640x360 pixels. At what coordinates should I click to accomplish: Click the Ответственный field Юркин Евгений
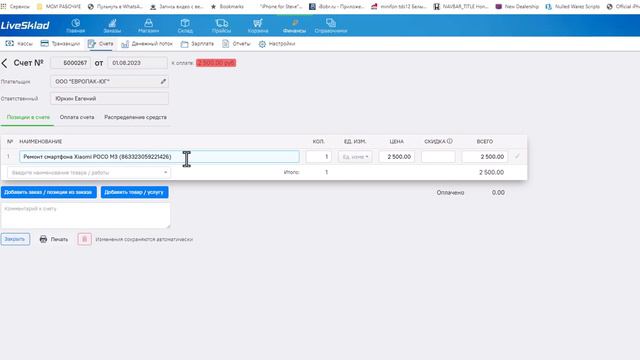(109, 98)
